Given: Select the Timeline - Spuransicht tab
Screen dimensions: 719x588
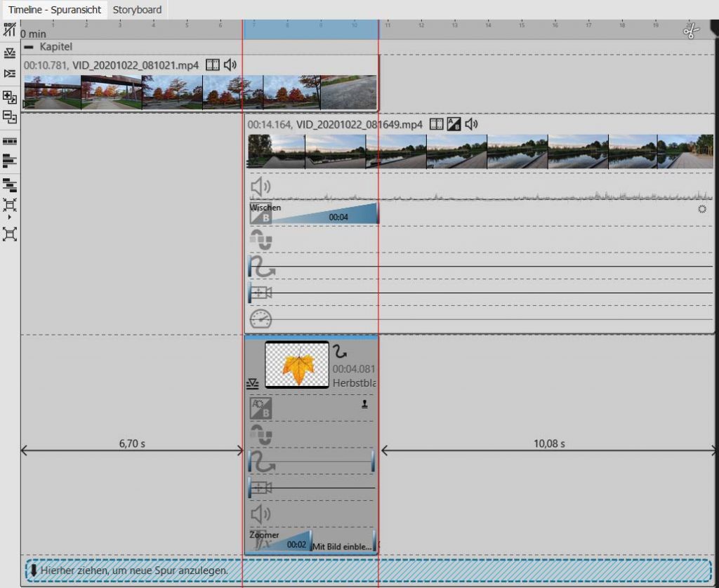Looking at the screenshot, I should (x=55, y=10).
